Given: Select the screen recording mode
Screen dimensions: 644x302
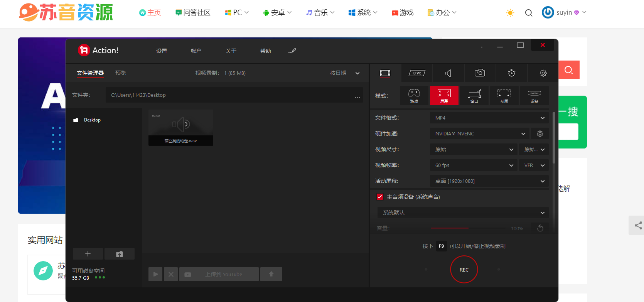Looking at the screenshot, I should point(444,96).
